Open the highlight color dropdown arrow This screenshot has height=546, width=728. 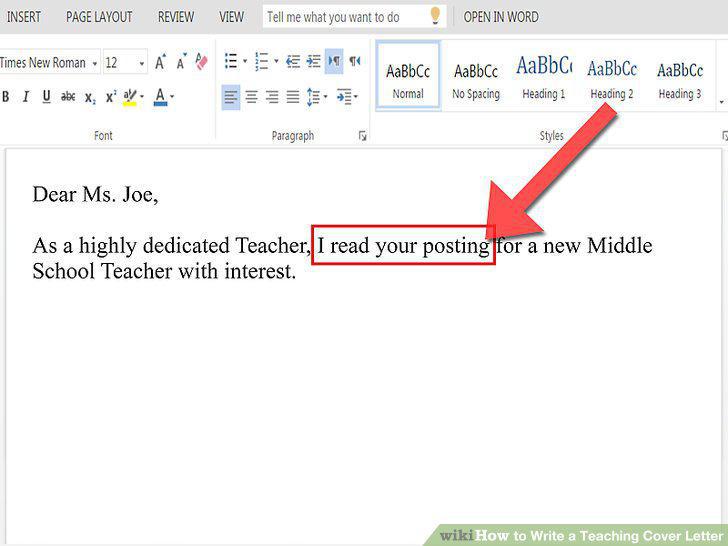[x=142, y=97]
